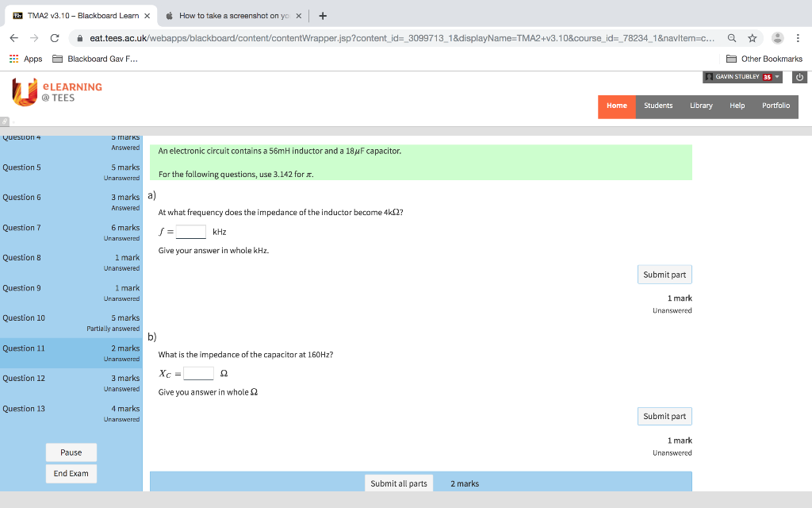Screen dimensions: 812x508
Task: Go to Question 9 in the sidebar
Action: [71, 293]
